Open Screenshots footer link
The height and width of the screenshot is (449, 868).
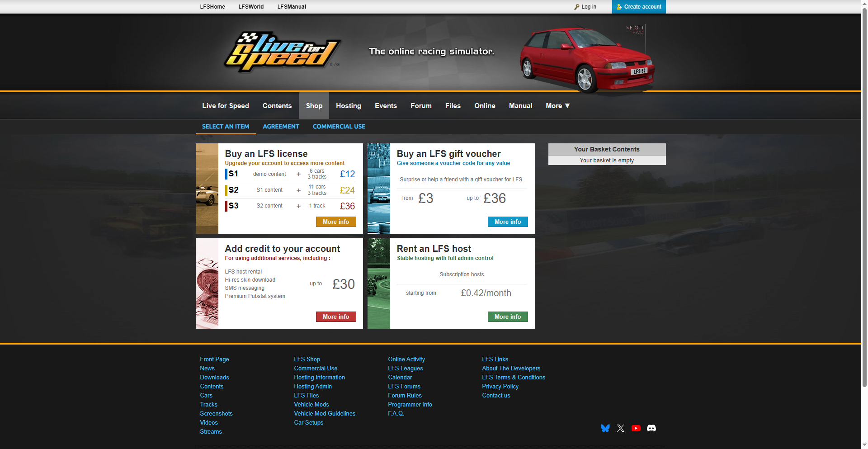pos(216,414)
